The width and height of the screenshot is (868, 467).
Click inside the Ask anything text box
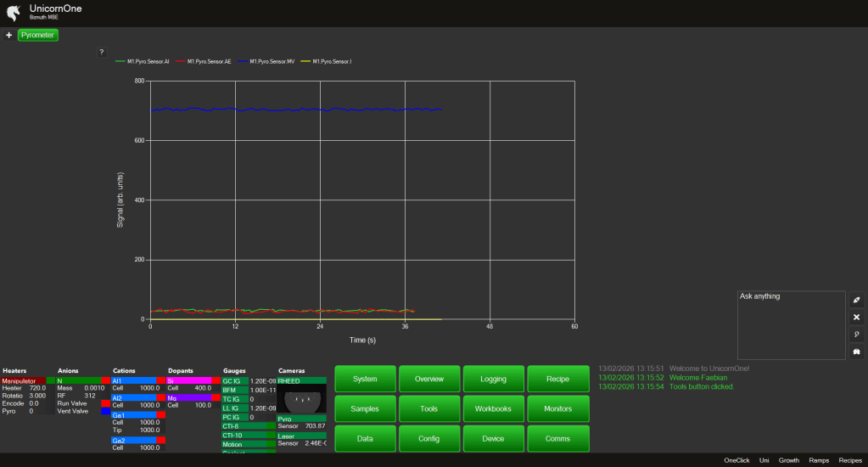point(791,327)
